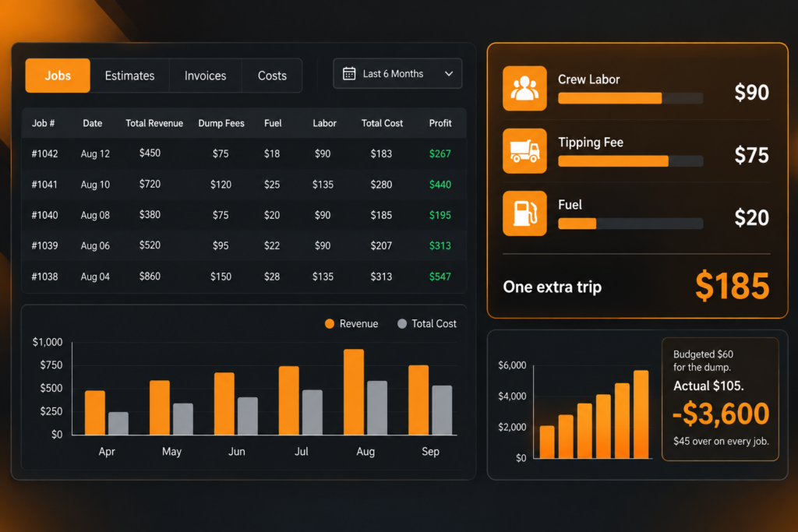The width and height of the screenshot is (798, 532).
Task: Open the Invoices tab
Action: coord(205,76)
